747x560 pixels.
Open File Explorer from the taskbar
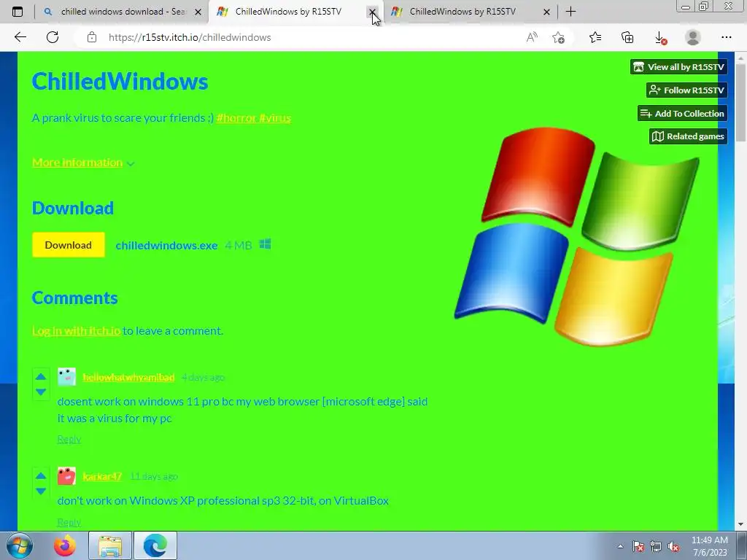pyautogui.click(x=110, y=545)
